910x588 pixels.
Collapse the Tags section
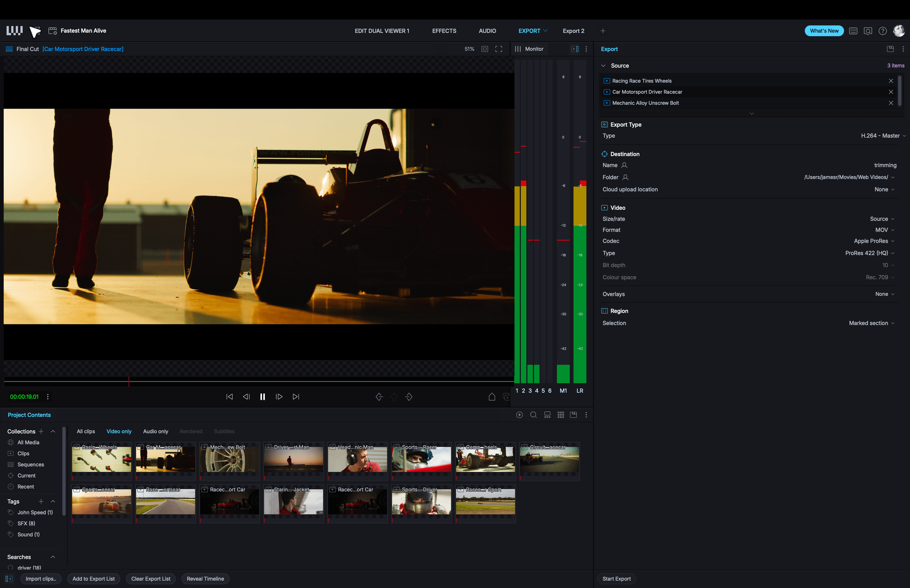coord(53,501)
